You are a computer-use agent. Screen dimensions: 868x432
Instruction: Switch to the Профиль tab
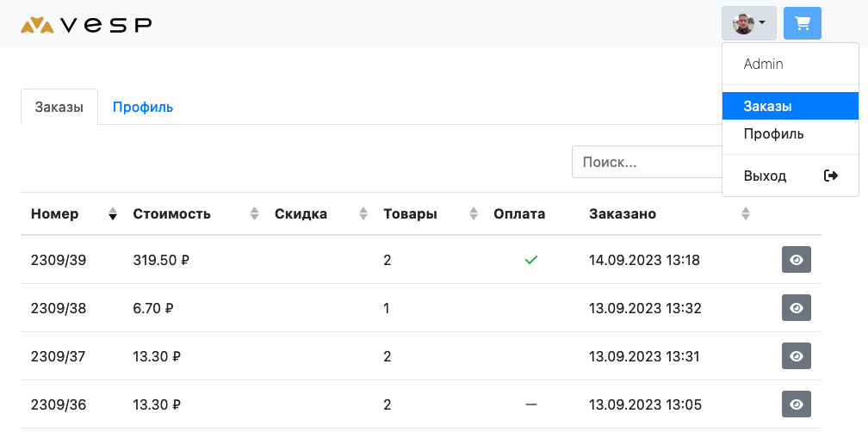(x=143, y=107)
